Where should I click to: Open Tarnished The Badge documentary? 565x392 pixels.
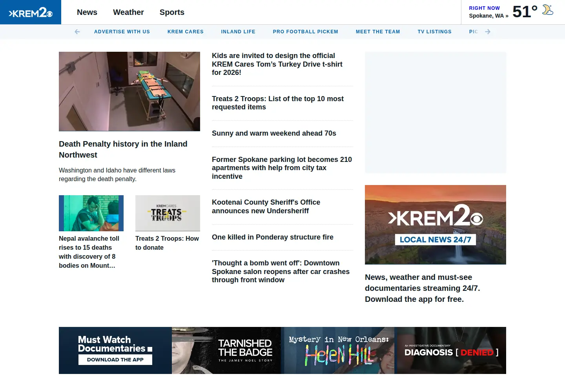click(x=226, y=350)
